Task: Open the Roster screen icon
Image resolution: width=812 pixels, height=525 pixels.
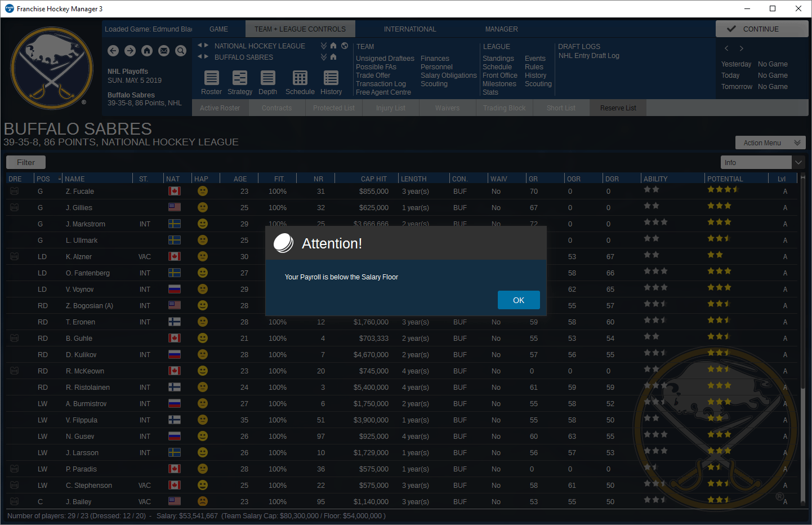Action: tap(212, 78)
